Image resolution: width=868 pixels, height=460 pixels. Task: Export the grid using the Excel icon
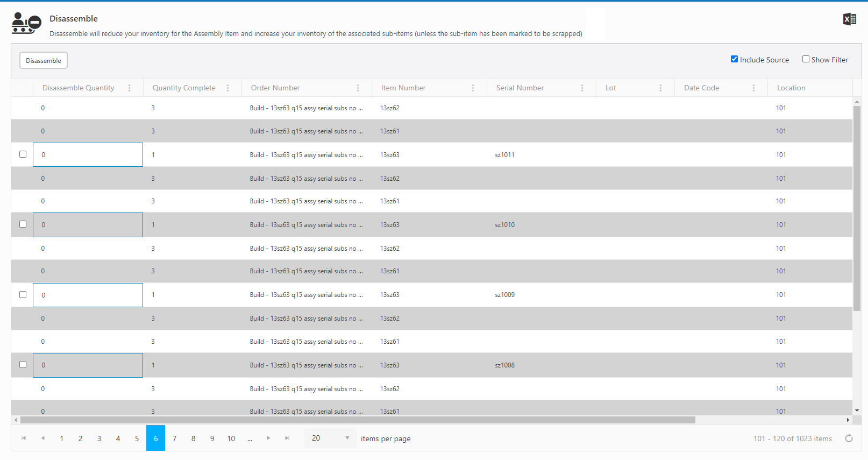click(849, 19)
